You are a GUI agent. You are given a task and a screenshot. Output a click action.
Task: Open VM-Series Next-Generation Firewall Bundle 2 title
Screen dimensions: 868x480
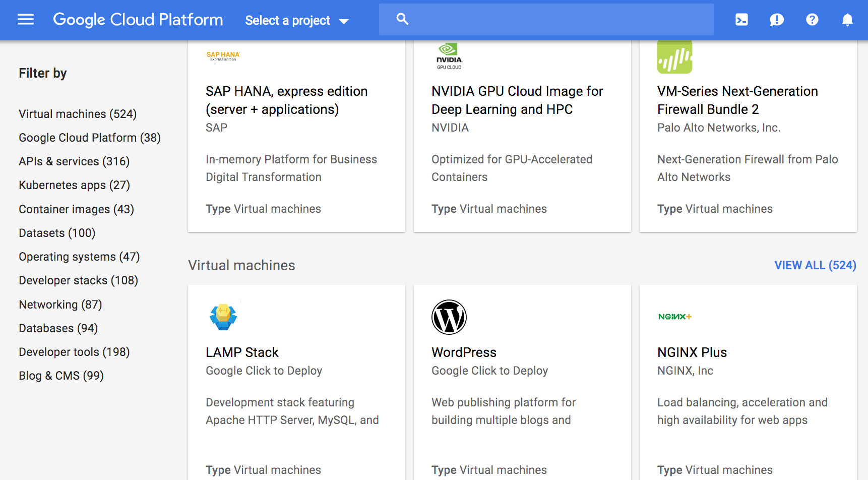click(x=737, y=100)
